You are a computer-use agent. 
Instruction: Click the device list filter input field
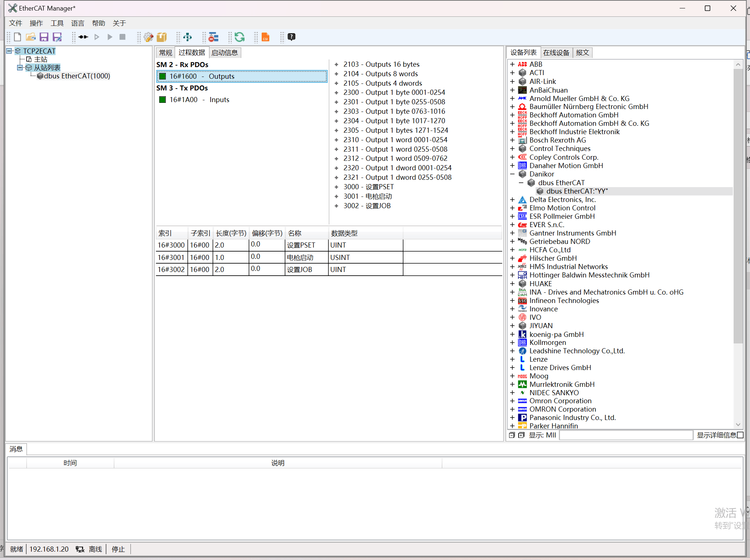[x=626, y=435]
